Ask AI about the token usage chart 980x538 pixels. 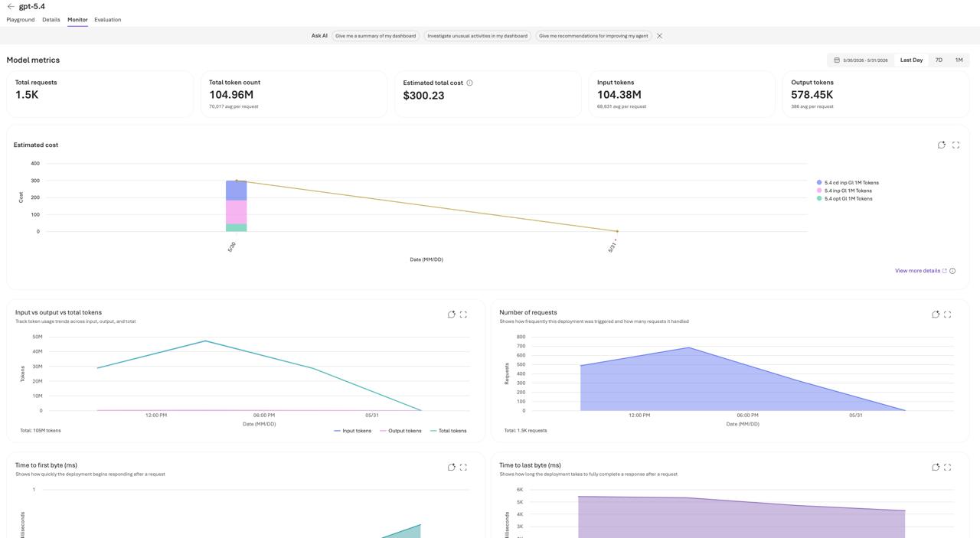(x=452, y=315)
